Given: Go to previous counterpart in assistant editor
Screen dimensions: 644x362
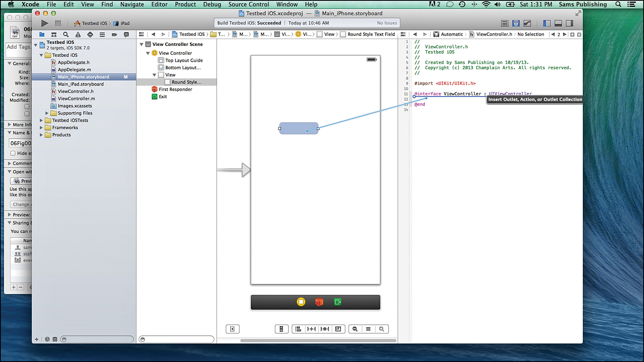Looking at the screenshot, I should (553, 35).
